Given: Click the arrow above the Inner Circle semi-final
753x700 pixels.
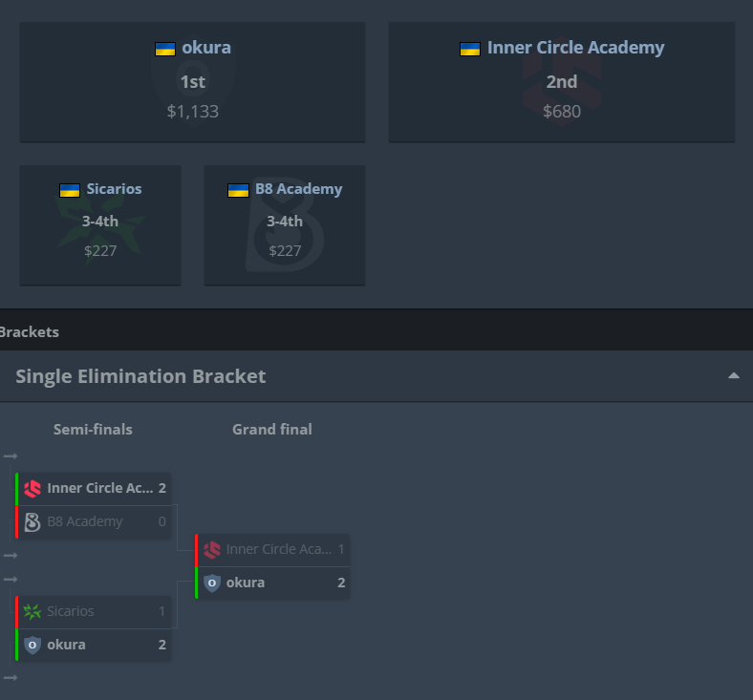Looking at the screenshot, I should 11,456.
